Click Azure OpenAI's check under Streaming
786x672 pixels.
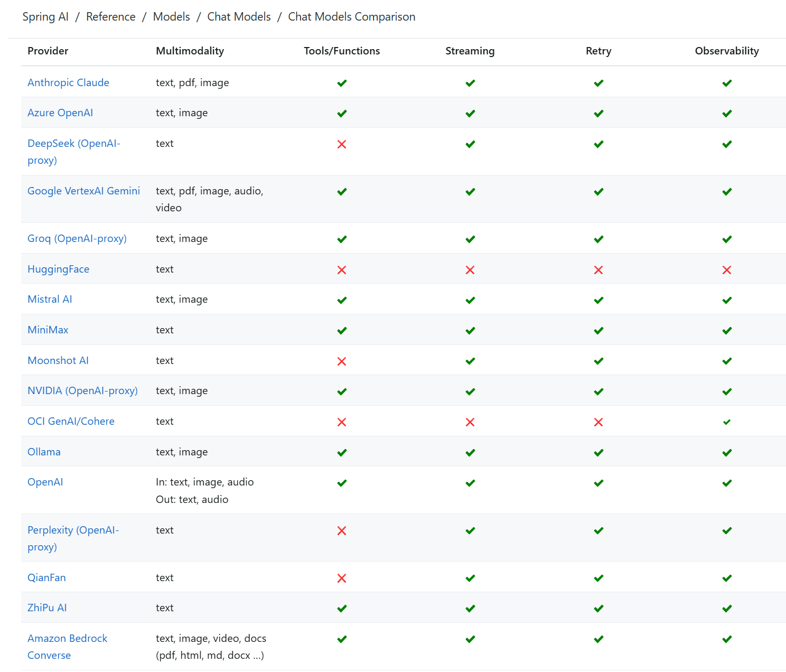[x=470, y=114]
